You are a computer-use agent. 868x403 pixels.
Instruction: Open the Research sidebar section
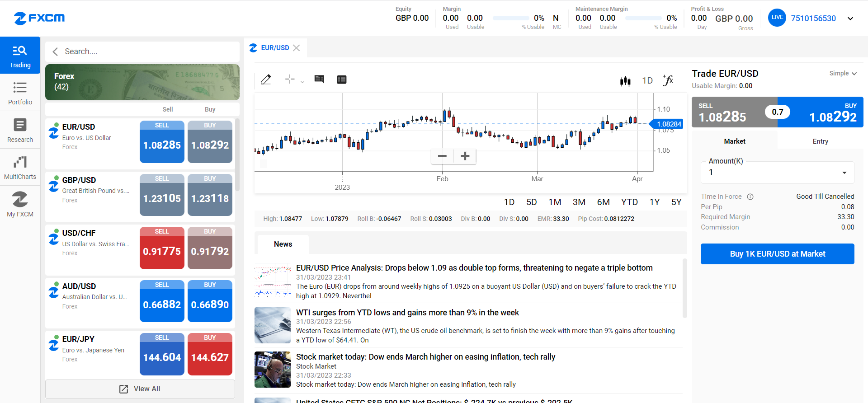pos(20,130)
